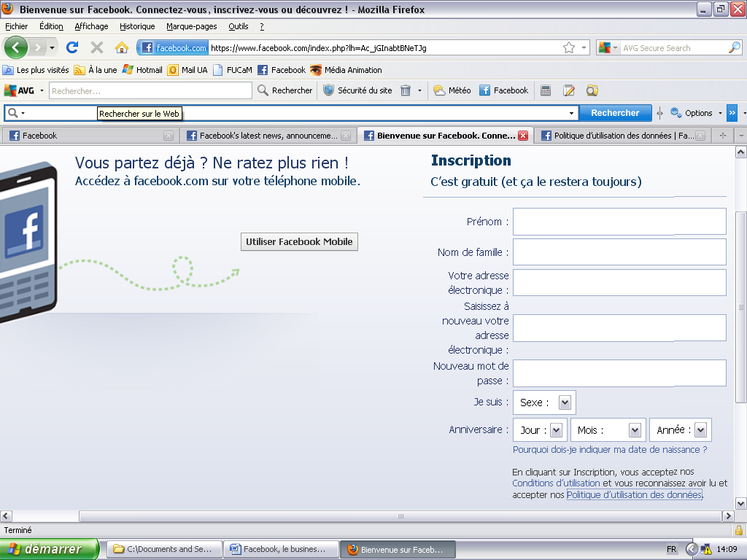Viewport: 747px width, 560px height.
Task: Switch to Politique d'utilisation des données tab
Action: [x=623, y=136]
